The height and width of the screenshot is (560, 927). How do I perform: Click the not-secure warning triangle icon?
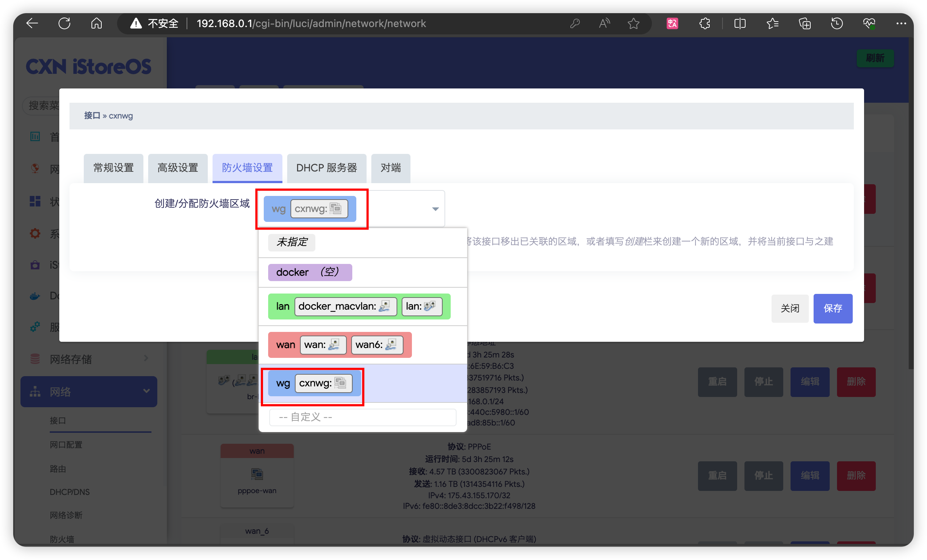(x=136, y=24)
